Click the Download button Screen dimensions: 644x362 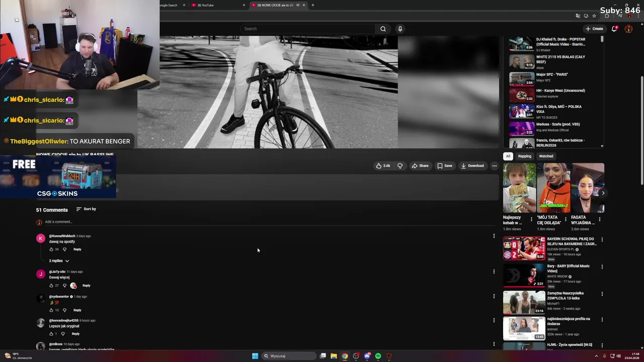(x=472, y=165)
